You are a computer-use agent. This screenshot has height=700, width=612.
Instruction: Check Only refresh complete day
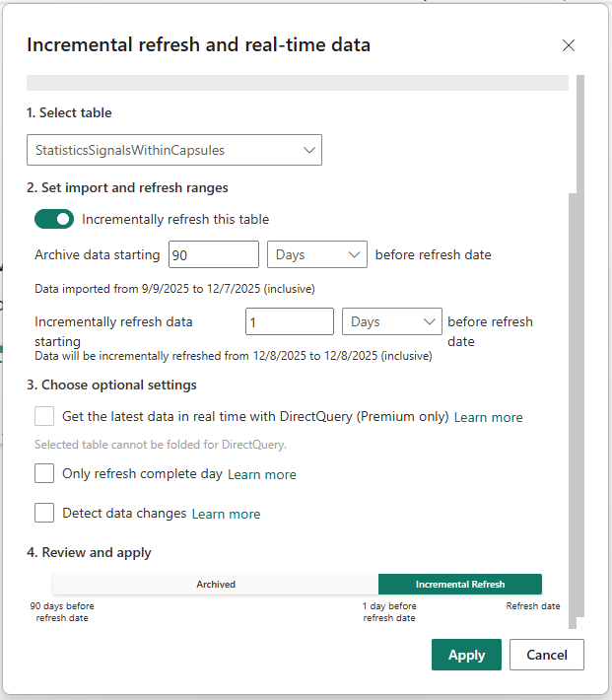click(x=44, y=473)
